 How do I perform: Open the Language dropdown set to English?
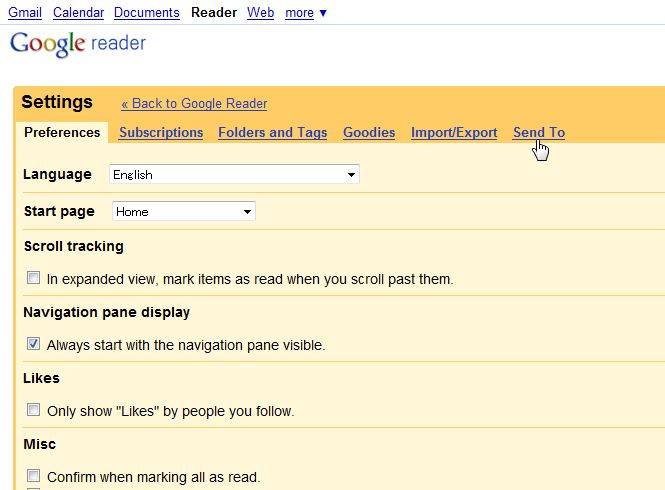[235, 174]
